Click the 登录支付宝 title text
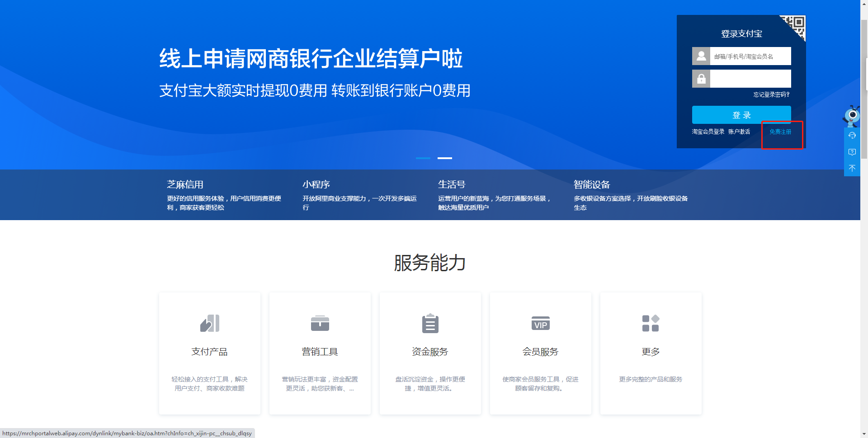 (741, 34)
